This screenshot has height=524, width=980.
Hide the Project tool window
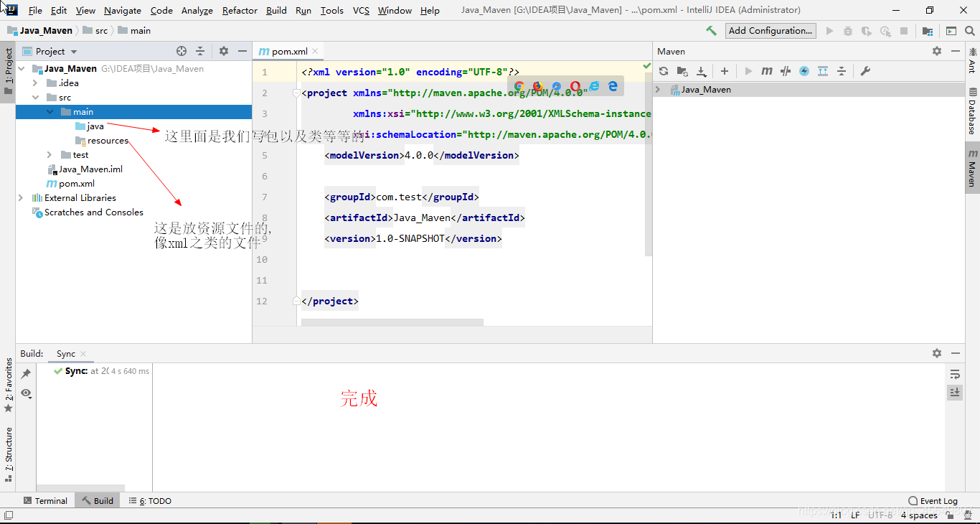coord(242,51)
